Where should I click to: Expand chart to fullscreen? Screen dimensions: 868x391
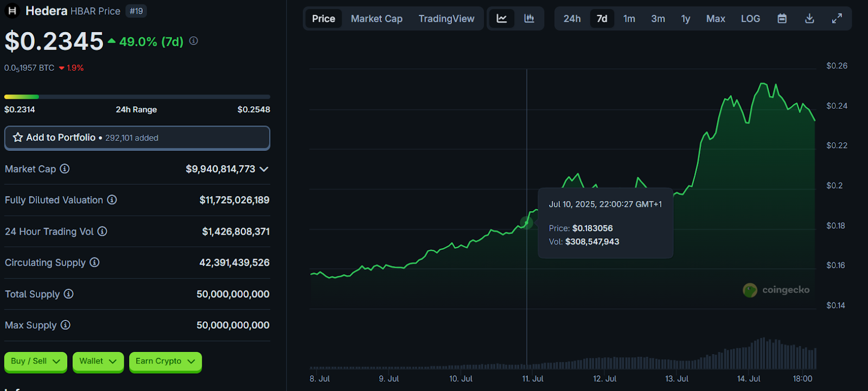pos(837,18)
